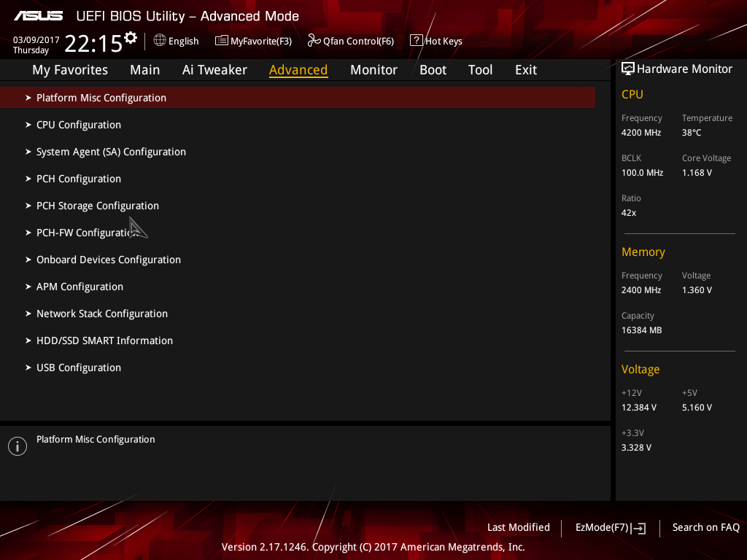747x560 pixels.
Task: Click the ASUS logo
Action: pos(38,16)
